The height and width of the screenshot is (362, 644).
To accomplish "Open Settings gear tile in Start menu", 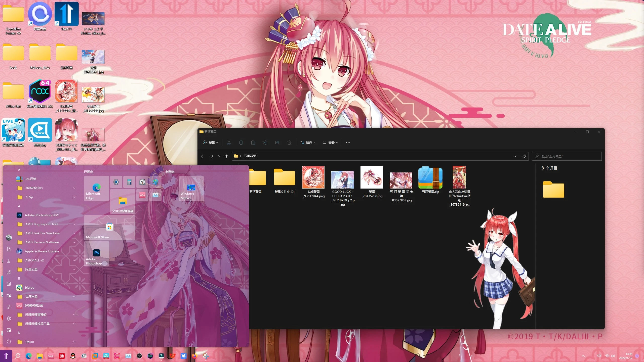I will point(116,182).
